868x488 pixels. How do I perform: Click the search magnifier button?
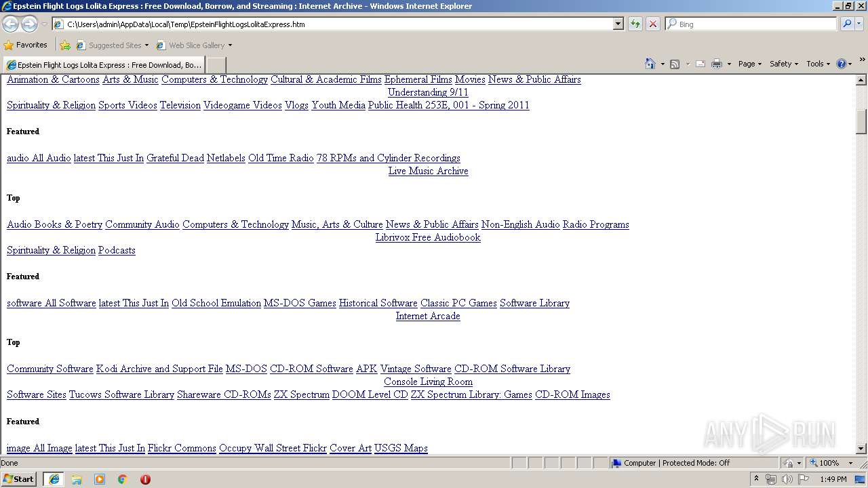(847, 24)
